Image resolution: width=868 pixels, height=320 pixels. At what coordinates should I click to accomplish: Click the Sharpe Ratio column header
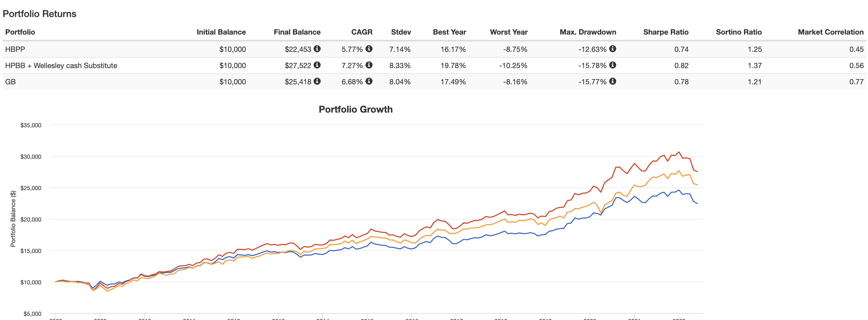click(666, 32)
